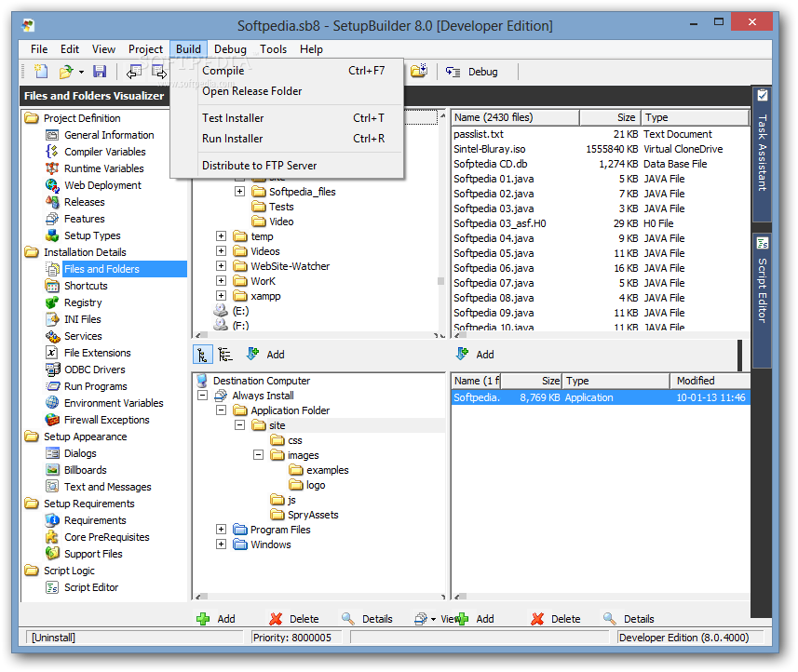Select Softpedia application row in destination list
Image resolution: width=798 pixels, height=672 pixels.
[x=601, y=397]
